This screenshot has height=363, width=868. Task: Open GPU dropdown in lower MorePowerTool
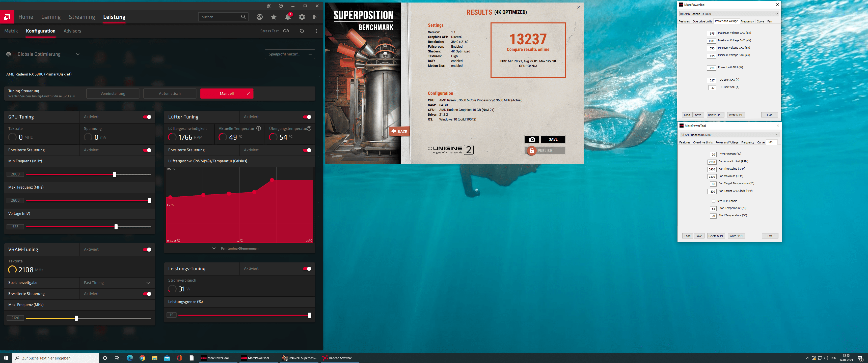click(729, 135)
